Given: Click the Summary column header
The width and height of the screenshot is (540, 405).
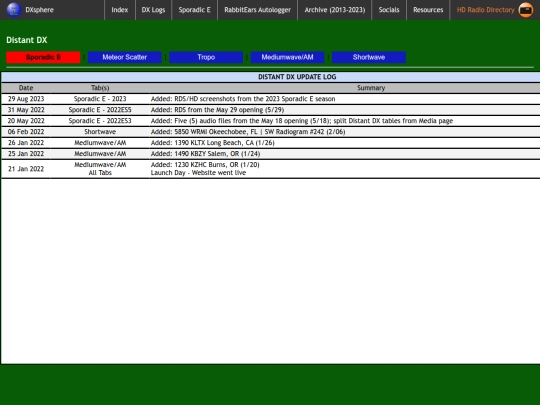Looking at the screenshot, I should pyautogui.click(x=371, y=88).
